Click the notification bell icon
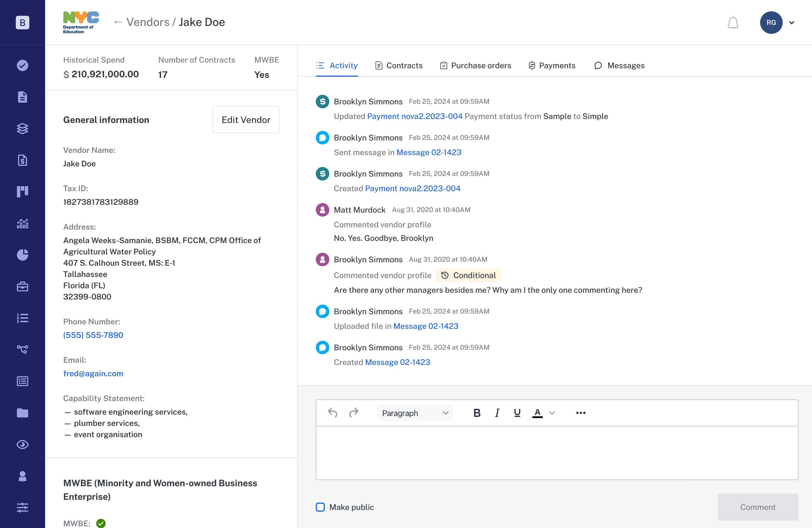The image size is (812, 528). (x=732, y=23)
